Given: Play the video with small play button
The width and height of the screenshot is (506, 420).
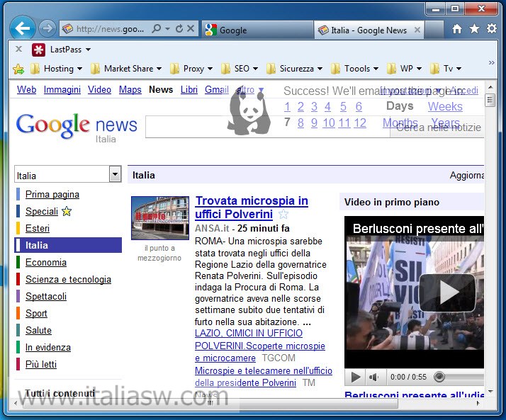Looking at the screenshot, I should (x=356, y=377).
